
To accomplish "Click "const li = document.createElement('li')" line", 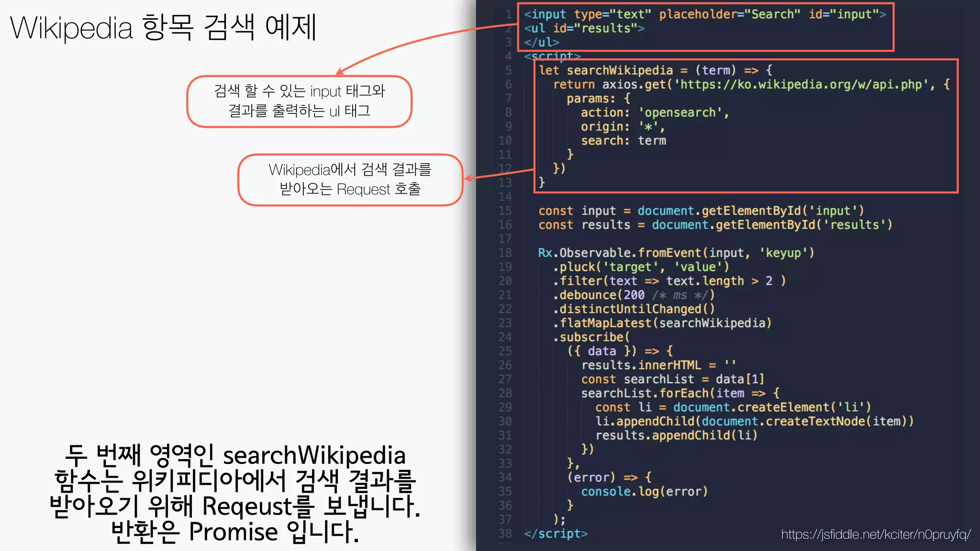I will (733, 408).
